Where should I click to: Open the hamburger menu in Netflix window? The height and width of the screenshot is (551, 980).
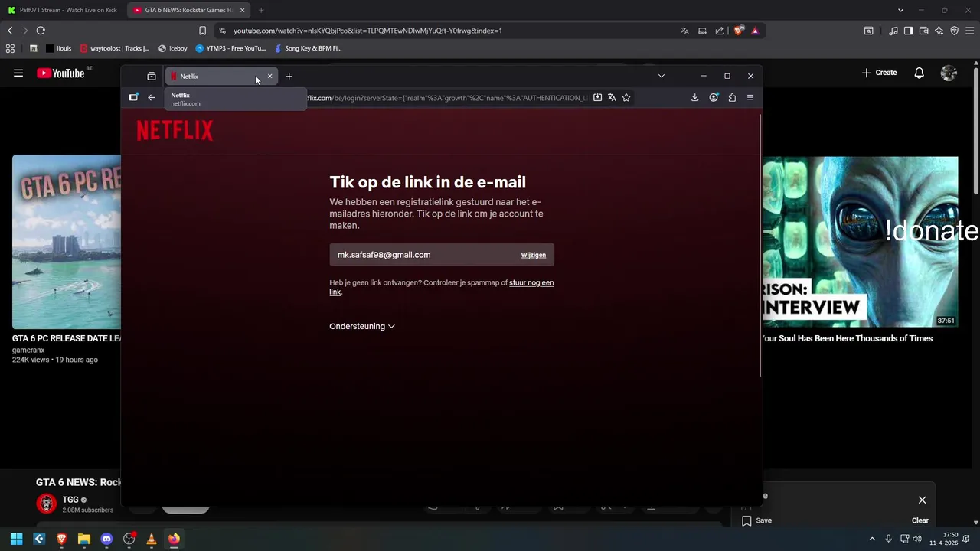pyautogui.click(x=750, y=97)
